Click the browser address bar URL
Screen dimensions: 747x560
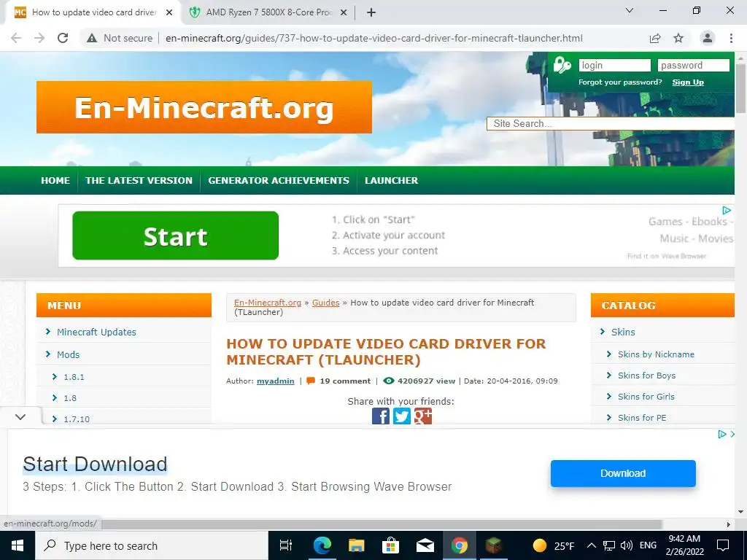point(374,38)
